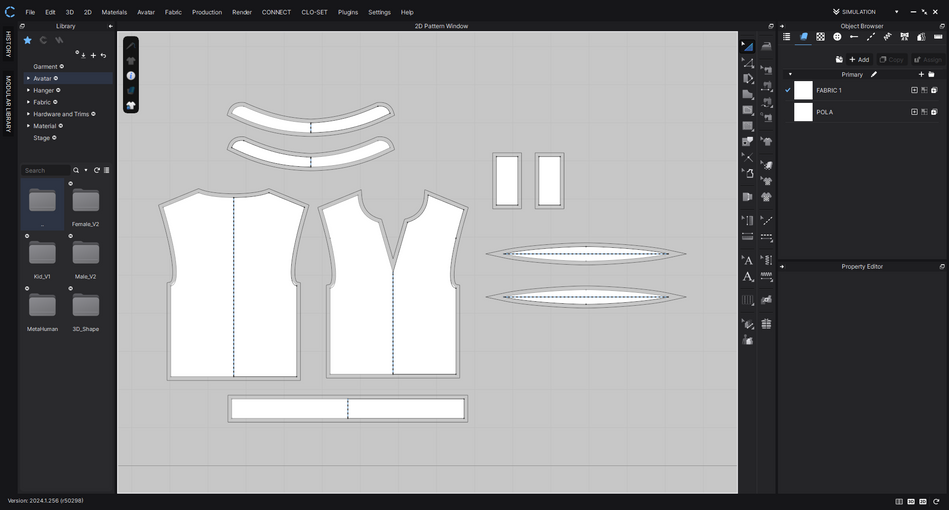949x510 pixels.
Task: Select the Transform Pattern tool
Action: [x=748, y=46]
